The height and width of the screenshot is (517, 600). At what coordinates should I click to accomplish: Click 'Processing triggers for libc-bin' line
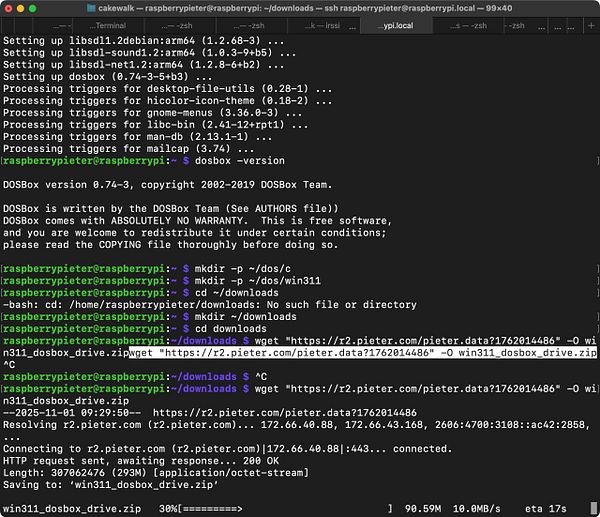pyautogui.click(x=155, y=125)
